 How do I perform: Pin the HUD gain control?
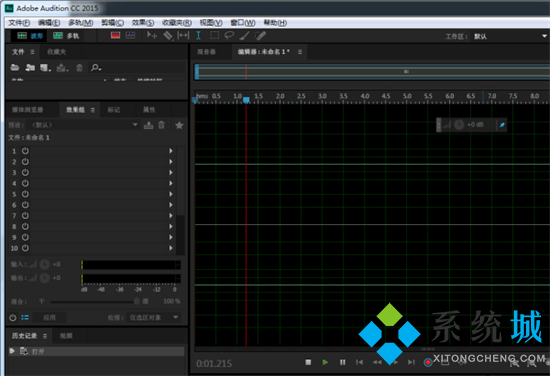coord(502,125)
